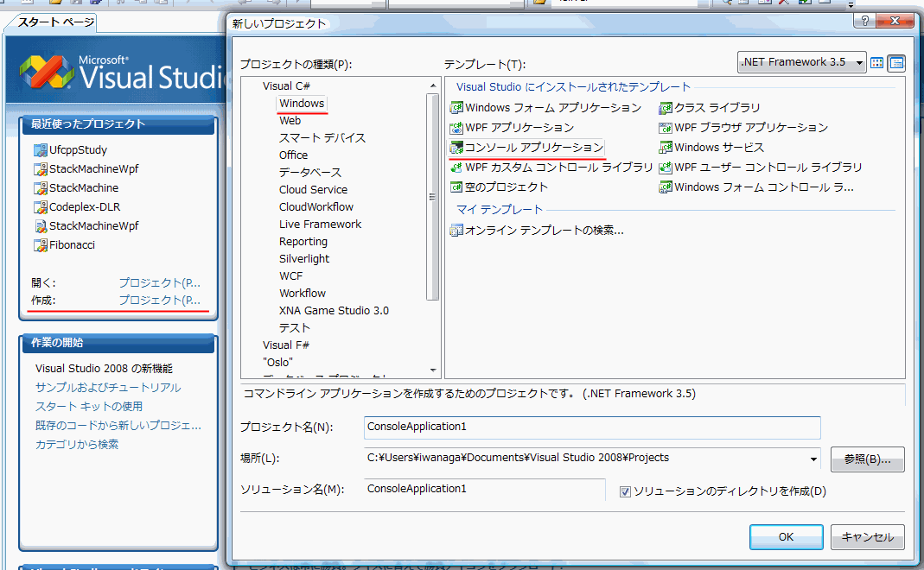Select the Windows サービス template icon
The height and width of the screenshot is (570, 924).
point(666,147)
